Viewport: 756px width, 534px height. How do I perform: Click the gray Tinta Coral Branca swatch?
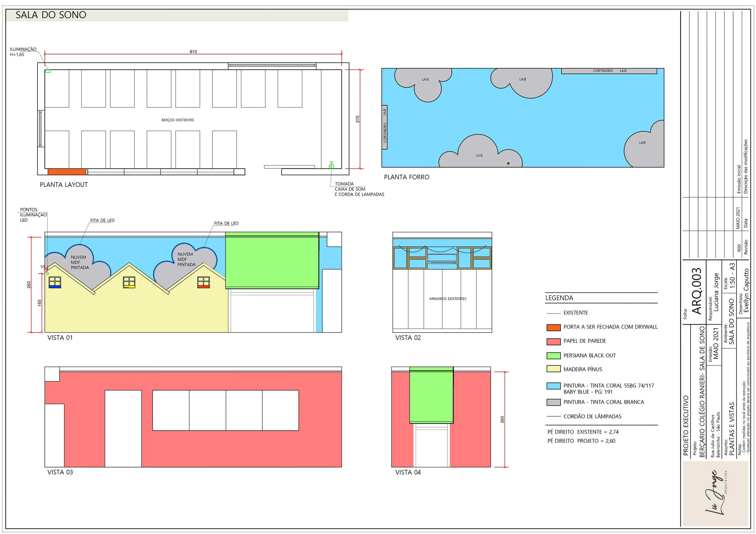click(x=553, y=402)
